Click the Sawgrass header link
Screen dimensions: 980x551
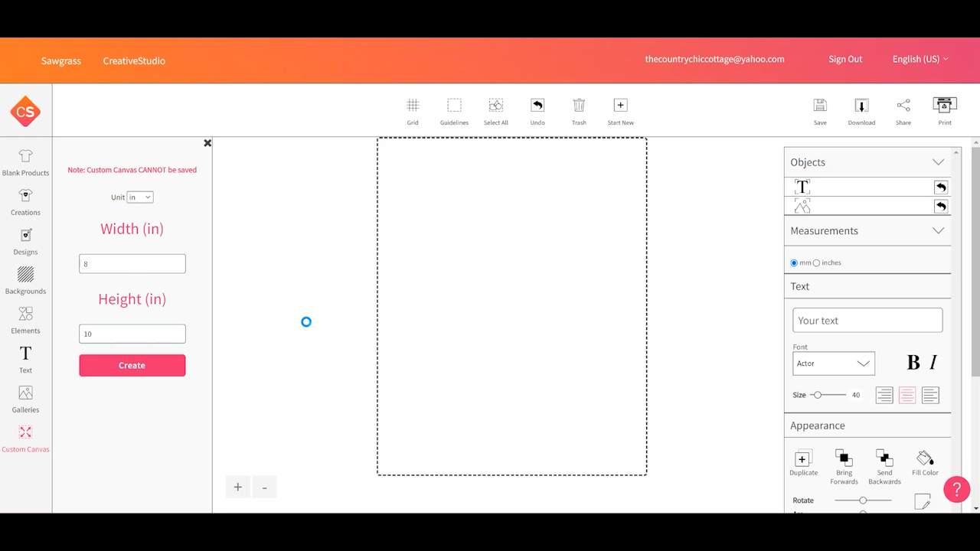click(x=61, y=60)
